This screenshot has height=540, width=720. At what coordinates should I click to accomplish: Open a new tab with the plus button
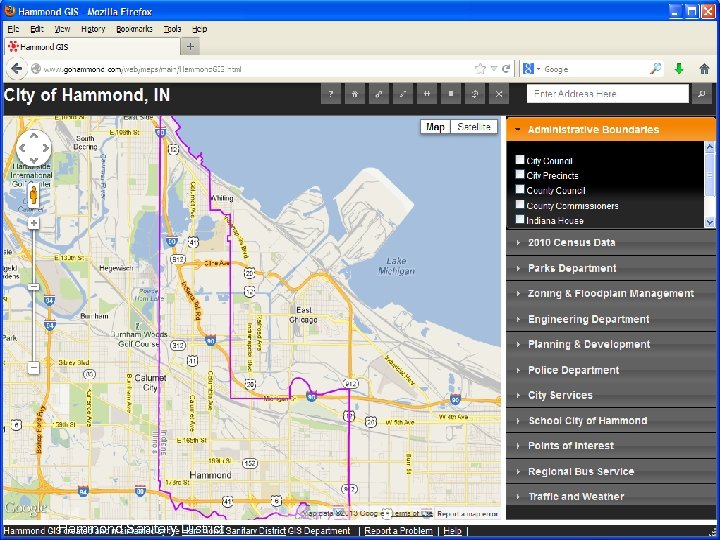click(190, 46)
